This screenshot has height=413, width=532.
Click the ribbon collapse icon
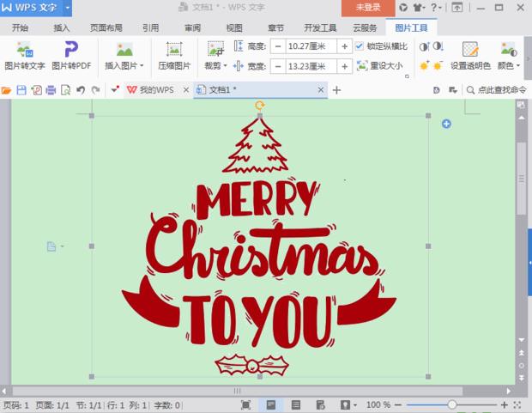coord(457,7)
